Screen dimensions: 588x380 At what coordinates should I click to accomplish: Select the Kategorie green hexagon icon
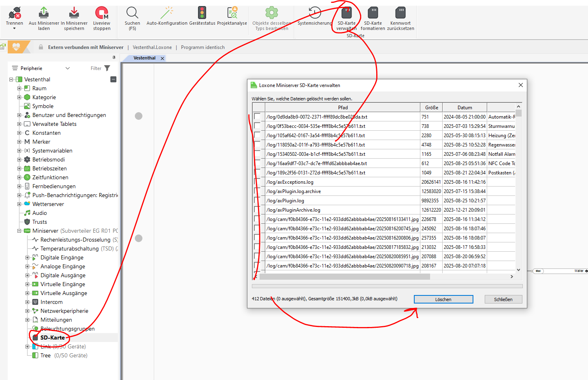click(x=27, y=97)
